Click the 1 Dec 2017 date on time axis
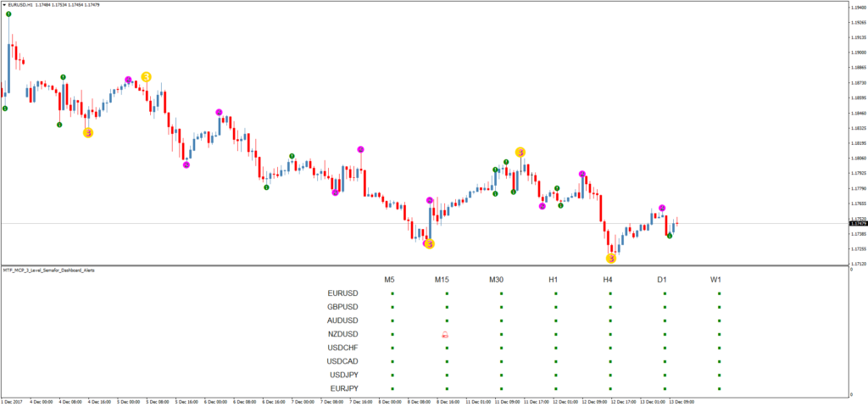The width and height of the screenshot is (868, 407). (x=14, y=401)
